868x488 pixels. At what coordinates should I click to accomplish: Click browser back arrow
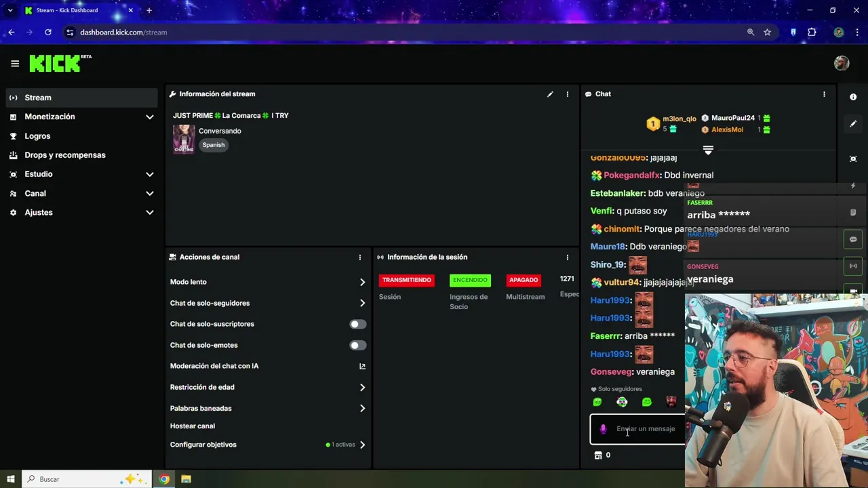point(12,32)
